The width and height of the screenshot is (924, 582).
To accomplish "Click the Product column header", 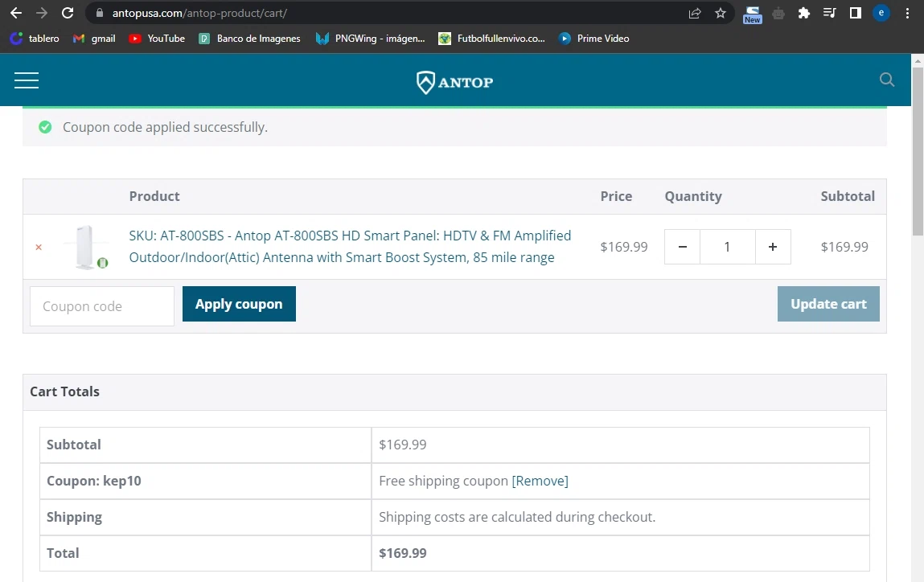I will (x=154, y=197).
